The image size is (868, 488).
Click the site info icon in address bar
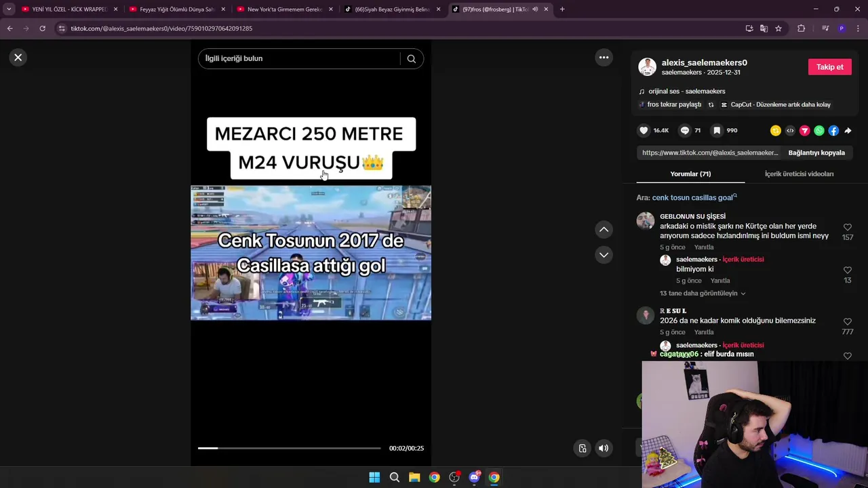click(62, 28)
